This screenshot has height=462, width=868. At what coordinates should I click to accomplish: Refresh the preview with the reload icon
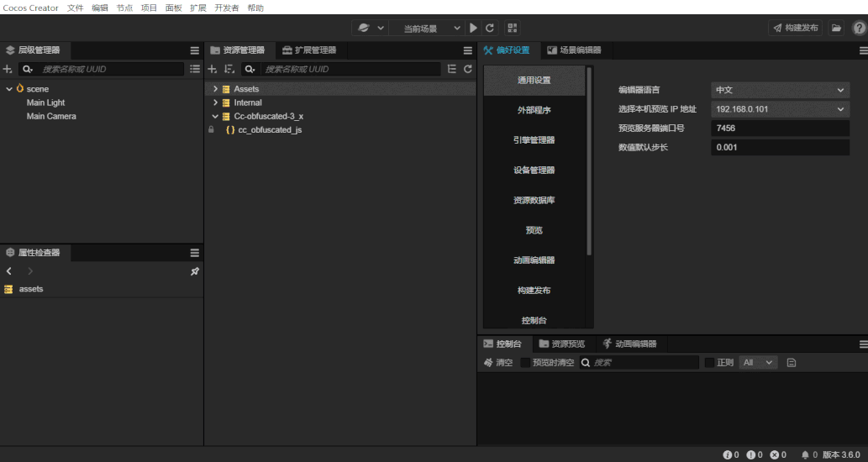click(x=490, y=28)
